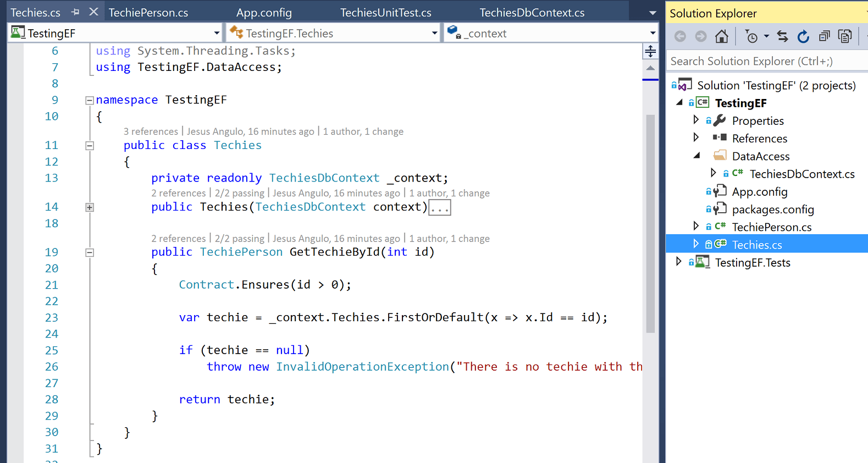Toggle the Show All Files icon
Viewport: 868px width, 463px height.
tap(845, 36)
